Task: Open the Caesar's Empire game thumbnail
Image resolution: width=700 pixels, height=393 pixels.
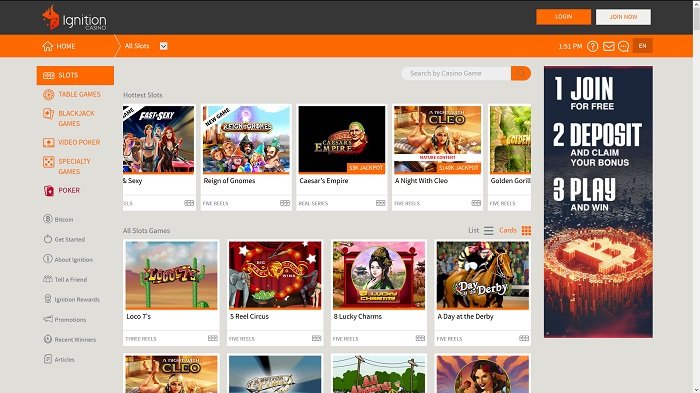Action: 342,139
